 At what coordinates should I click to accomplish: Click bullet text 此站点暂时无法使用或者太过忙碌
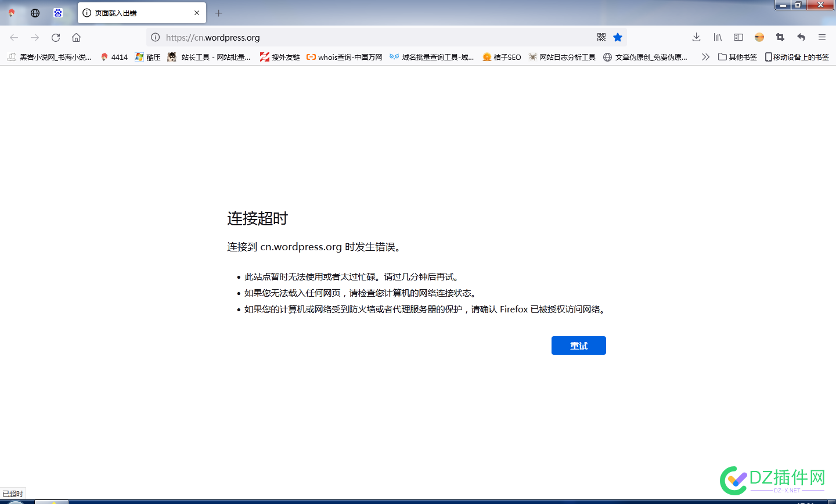[353, 277]
